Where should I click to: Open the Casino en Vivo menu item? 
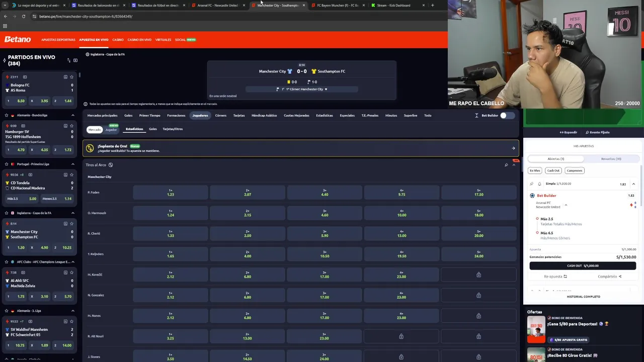tap(139, 40)
